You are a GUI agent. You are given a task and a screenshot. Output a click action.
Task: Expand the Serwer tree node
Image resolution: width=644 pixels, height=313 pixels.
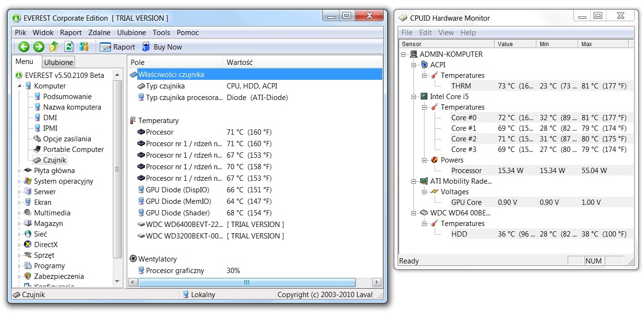pos(20,192)
